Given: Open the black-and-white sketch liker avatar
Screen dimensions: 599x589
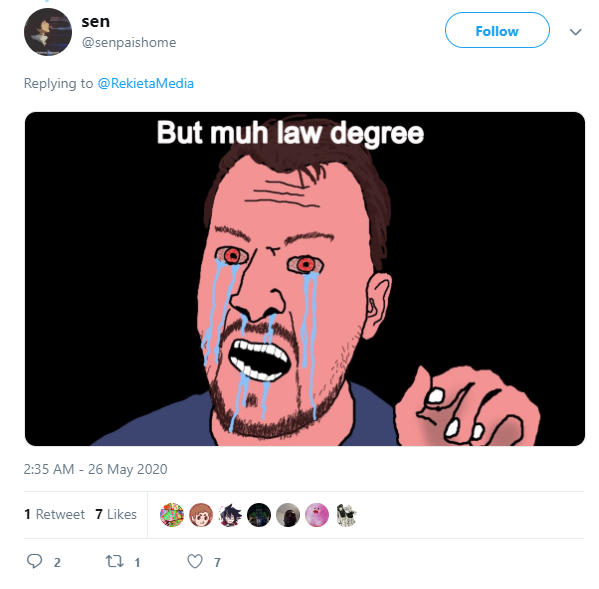Looking at the screenshot, I should point(346,515).
